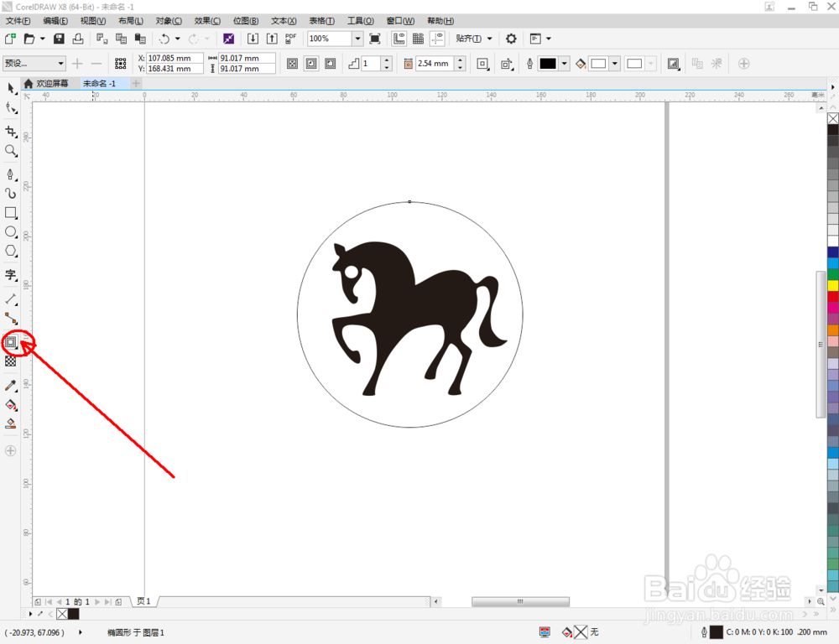
Task: Click the yellow palette swatch
Action: tap(833, 286)
